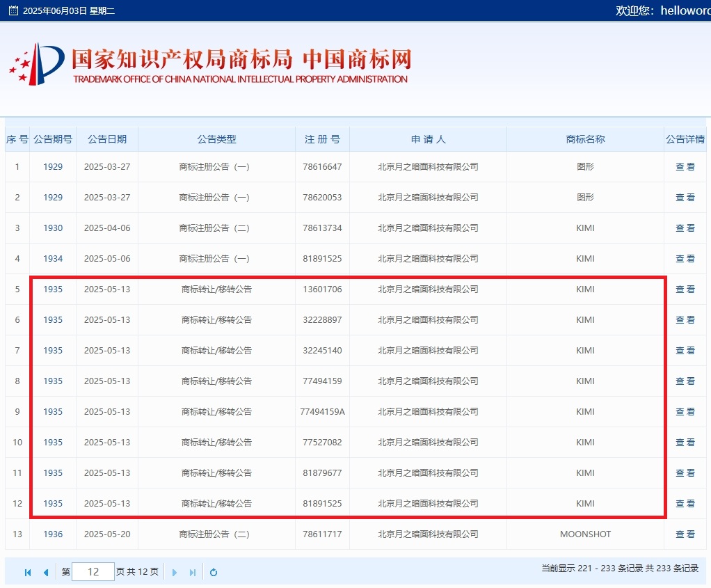Select registration number 81879677 cell
711x588 pixels.
tap(322, 472)
